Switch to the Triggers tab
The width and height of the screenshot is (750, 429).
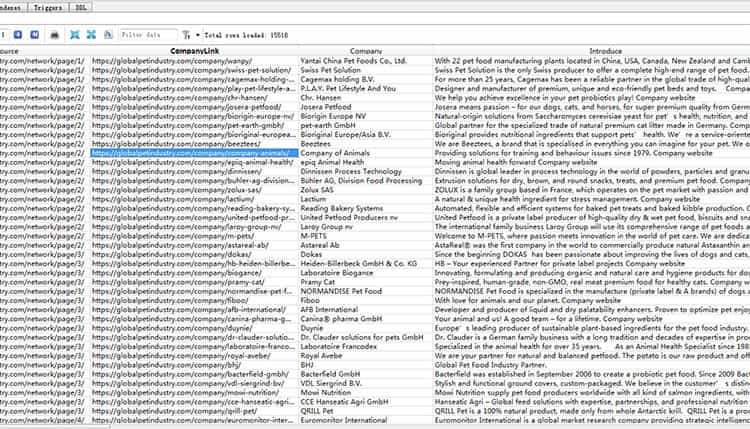pyautogui.click(x=48, y=8)
